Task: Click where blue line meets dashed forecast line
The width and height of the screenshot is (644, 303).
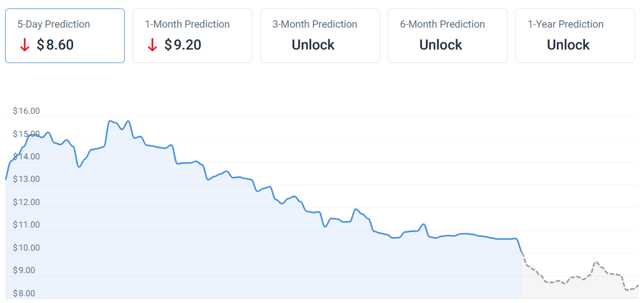Action: 523,253
